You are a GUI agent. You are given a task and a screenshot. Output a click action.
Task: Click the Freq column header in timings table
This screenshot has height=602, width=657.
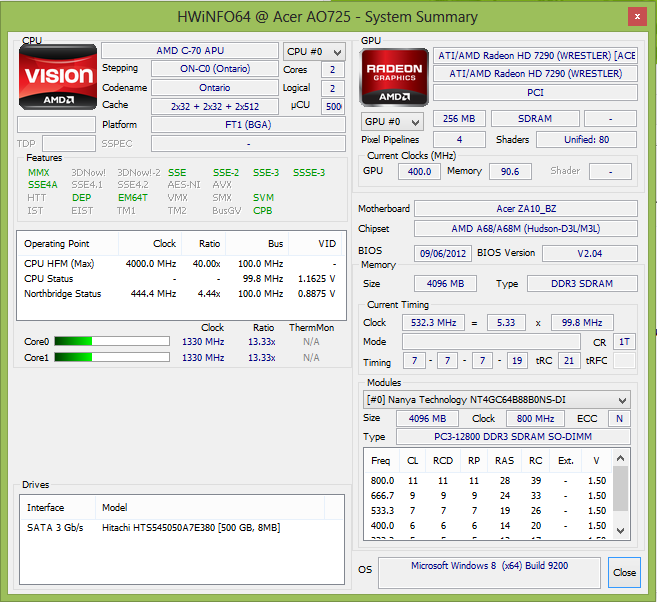pyautogui.click(x=381, y=460)
